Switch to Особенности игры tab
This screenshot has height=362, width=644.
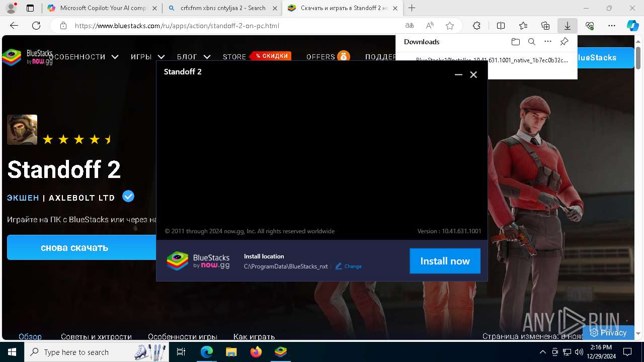(183, 336)
